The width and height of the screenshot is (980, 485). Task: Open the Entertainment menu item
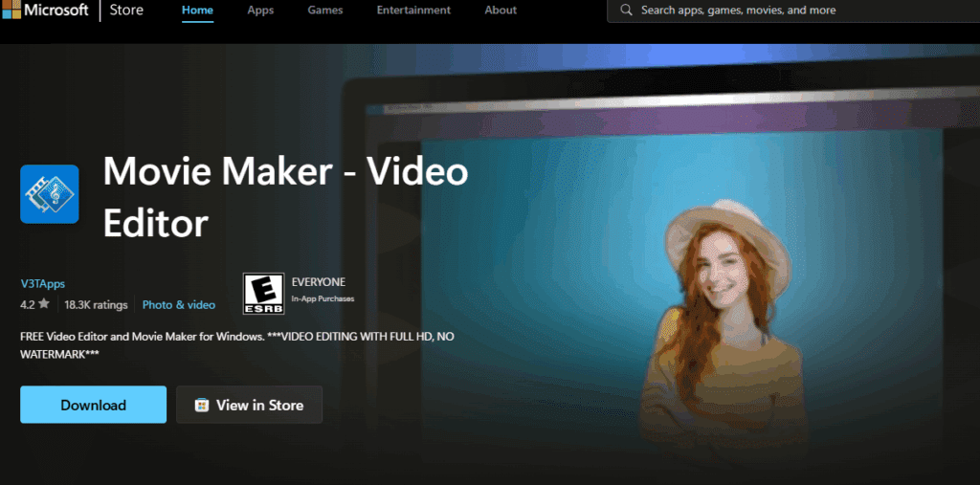(413, 11)
